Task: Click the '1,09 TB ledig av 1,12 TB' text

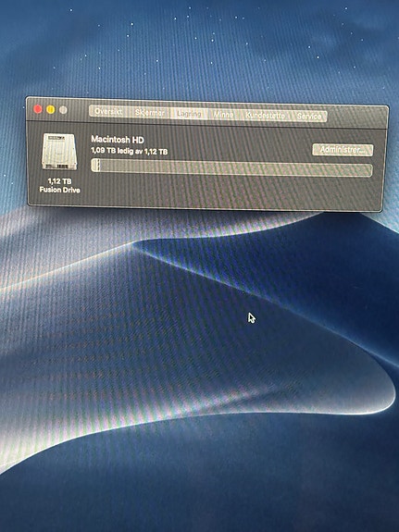Action: point(130,151)
